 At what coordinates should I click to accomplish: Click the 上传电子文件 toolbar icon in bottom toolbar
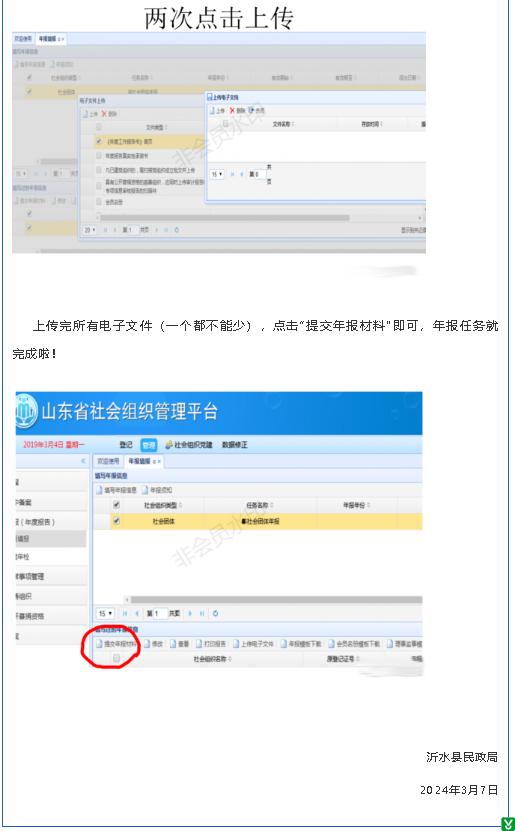click(x=236, y=644)
